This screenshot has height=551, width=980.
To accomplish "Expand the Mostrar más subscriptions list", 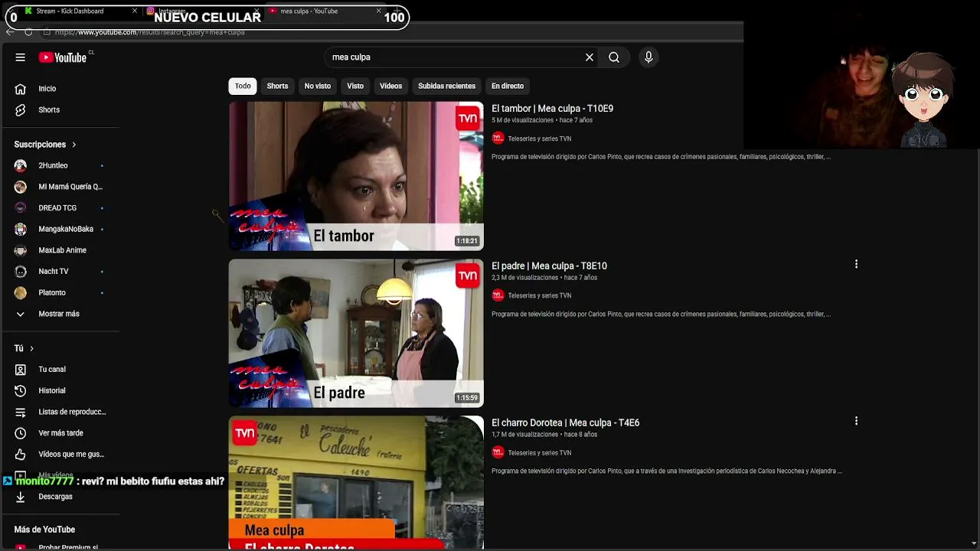I will pos(59,314).
